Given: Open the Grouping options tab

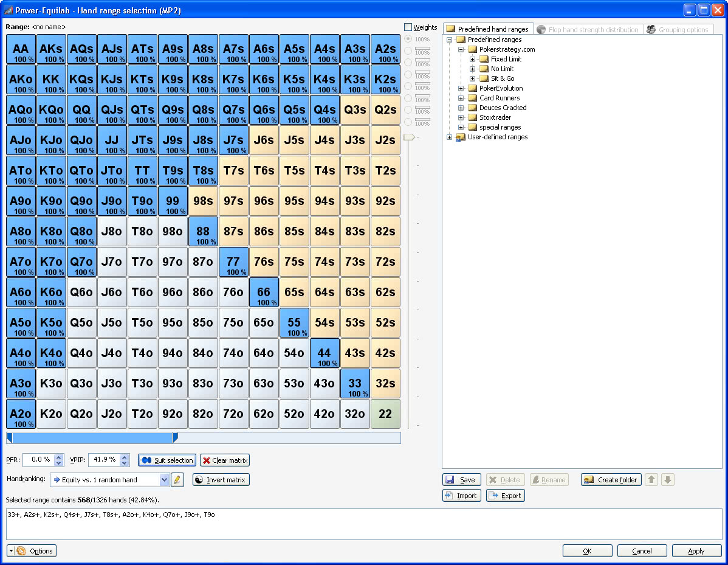Looking at the screenshot, I should coord(678,29).
